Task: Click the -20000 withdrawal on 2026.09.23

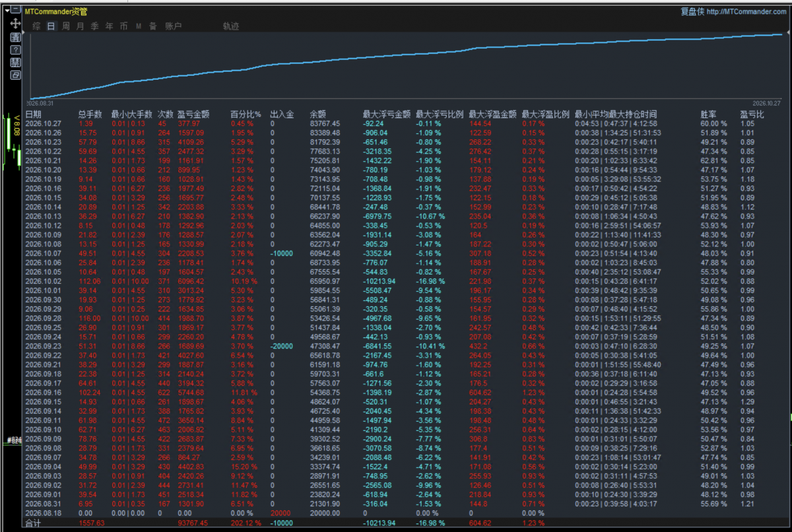Action: (282, 345)
